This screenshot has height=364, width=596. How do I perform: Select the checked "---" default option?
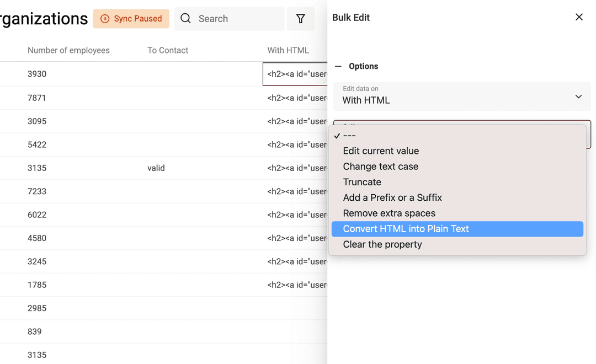tap(349, 135)
